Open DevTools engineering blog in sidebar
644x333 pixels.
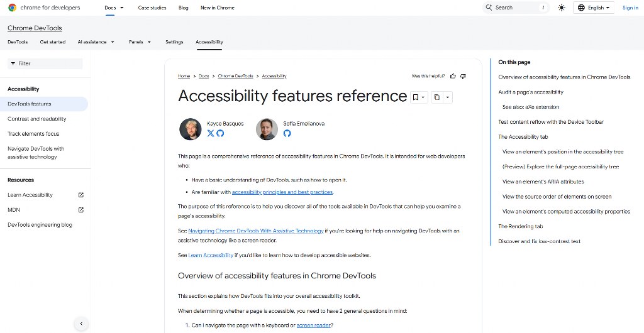point(40,225)
